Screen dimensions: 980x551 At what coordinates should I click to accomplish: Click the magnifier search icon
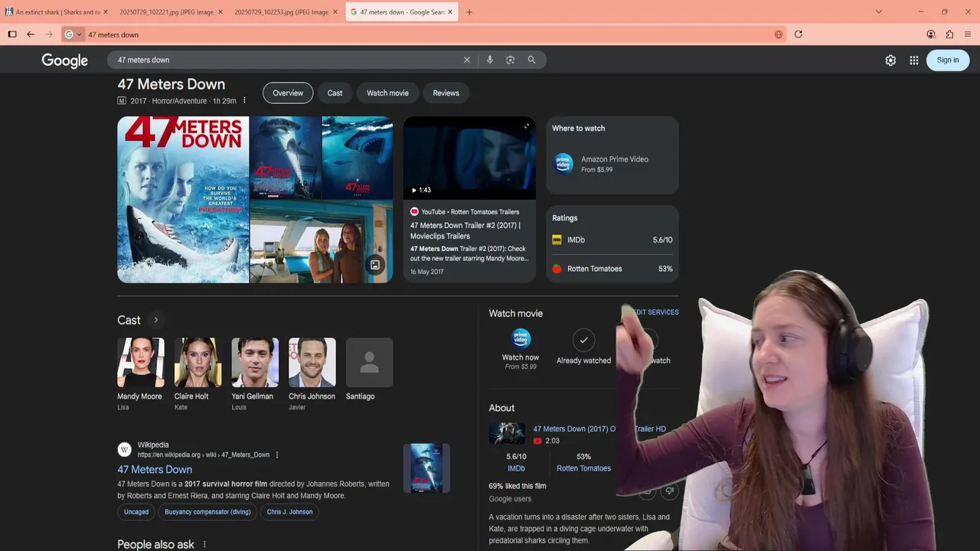531,60
